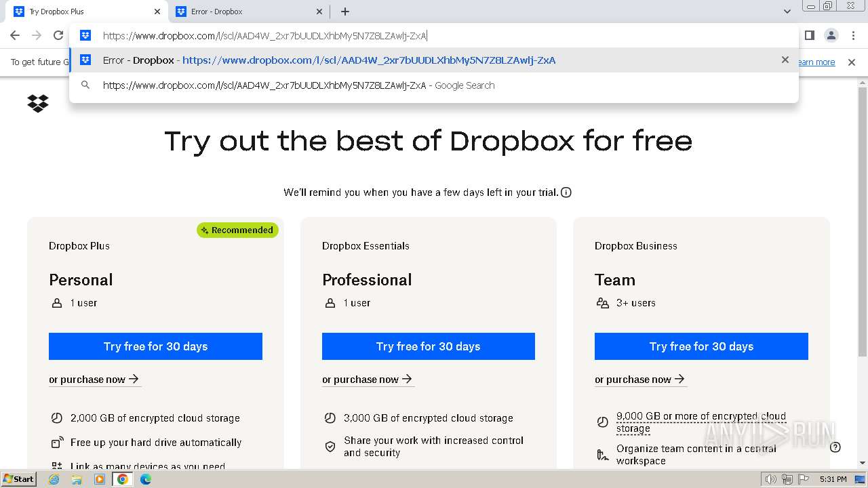Click the trial reminder info icon
Image resolution: width=868 pixels, height=488 pixels.
[x=566, y=192]
